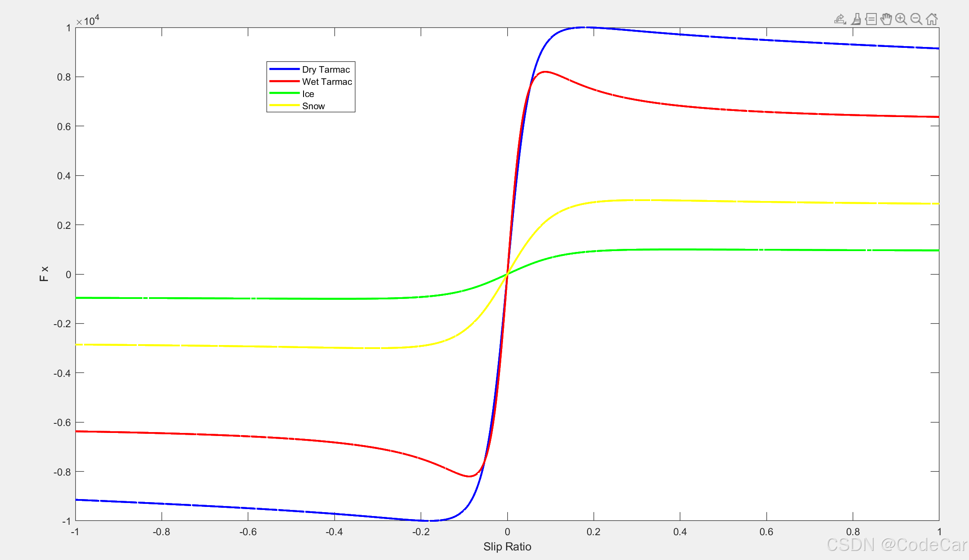The width and height of the screenshot is (969, 560).
Task: Open the Export axes dropdown icon
Action: [x=840, y=19]
